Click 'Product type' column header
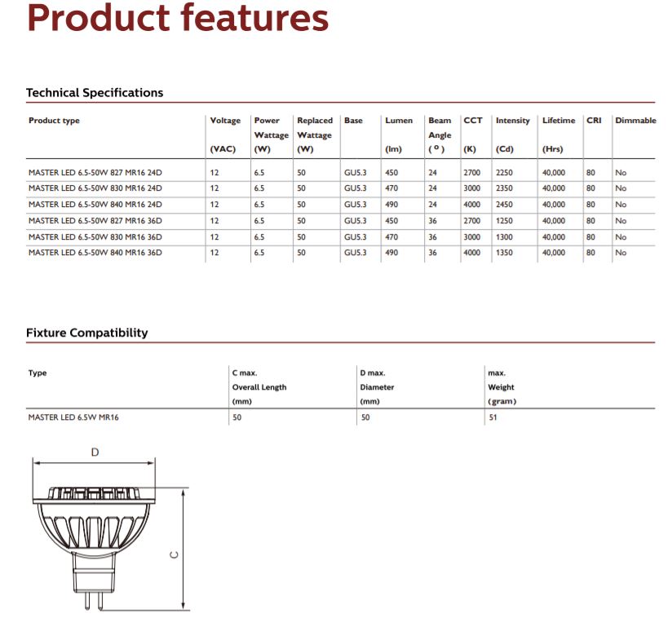The height and width of the screenshot is (618, 672). [x=54, y=121]
